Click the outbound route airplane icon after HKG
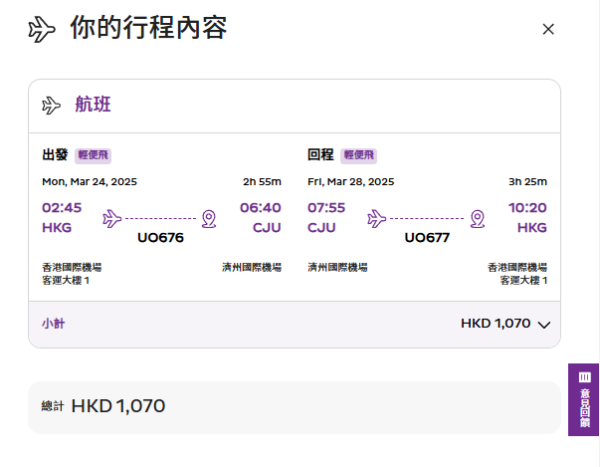Viewport: 600px width, 467px height. (111, 217)
